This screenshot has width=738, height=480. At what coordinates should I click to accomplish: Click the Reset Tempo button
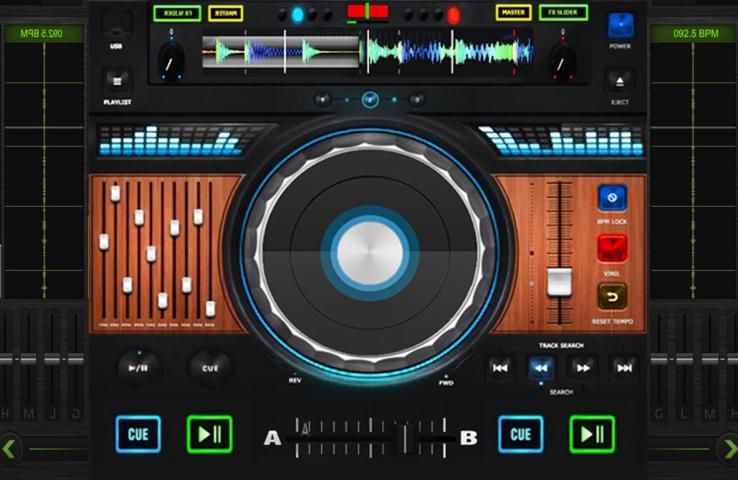612,297
